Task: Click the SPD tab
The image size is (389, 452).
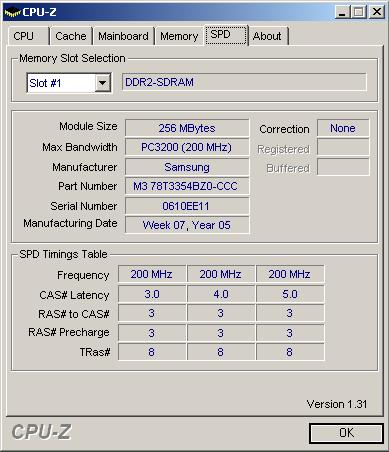Action: point(226,35)
